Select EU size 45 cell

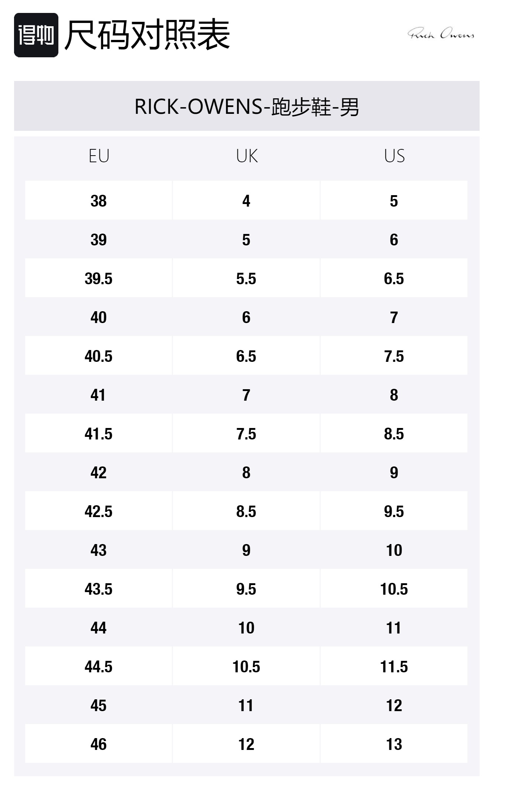(x=99, y=705)
